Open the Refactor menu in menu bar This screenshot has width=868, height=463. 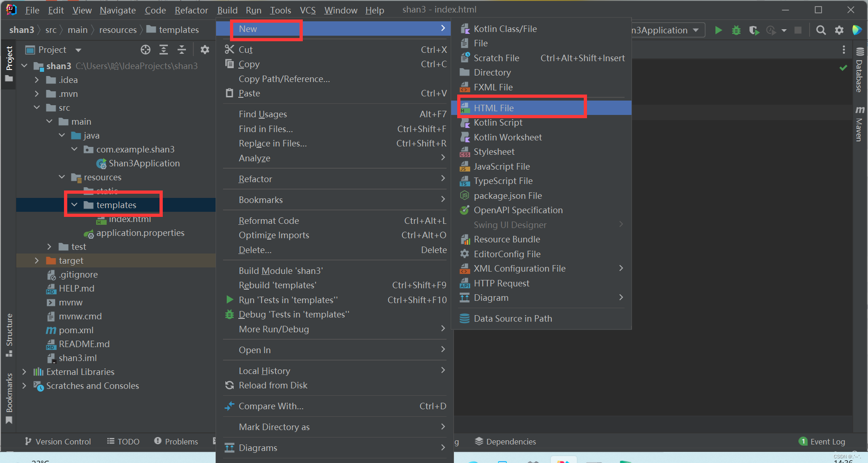tap(191, 10)
